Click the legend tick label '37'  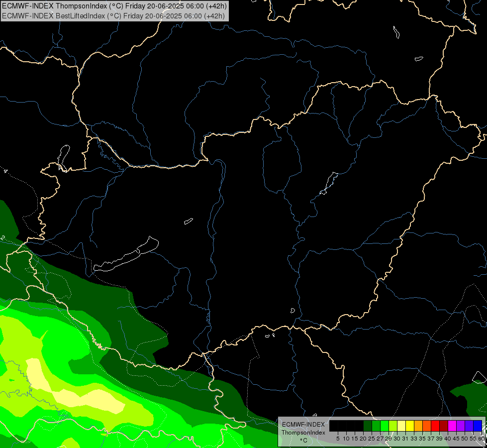tap(431, 439)
